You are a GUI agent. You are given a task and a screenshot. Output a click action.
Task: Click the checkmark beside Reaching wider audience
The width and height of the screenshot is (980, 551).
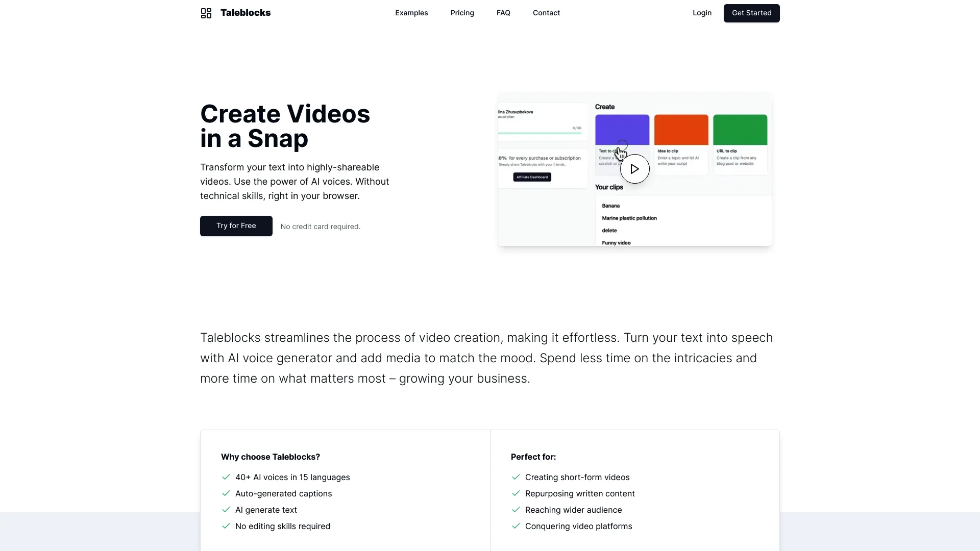coord(516,509)
